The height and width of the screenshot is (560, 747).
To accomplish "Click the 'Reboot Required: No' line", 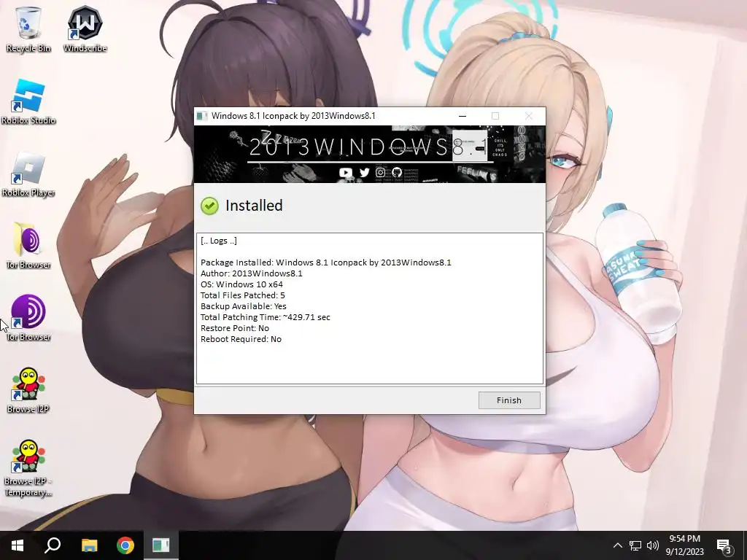I will [x=241, y=339].
